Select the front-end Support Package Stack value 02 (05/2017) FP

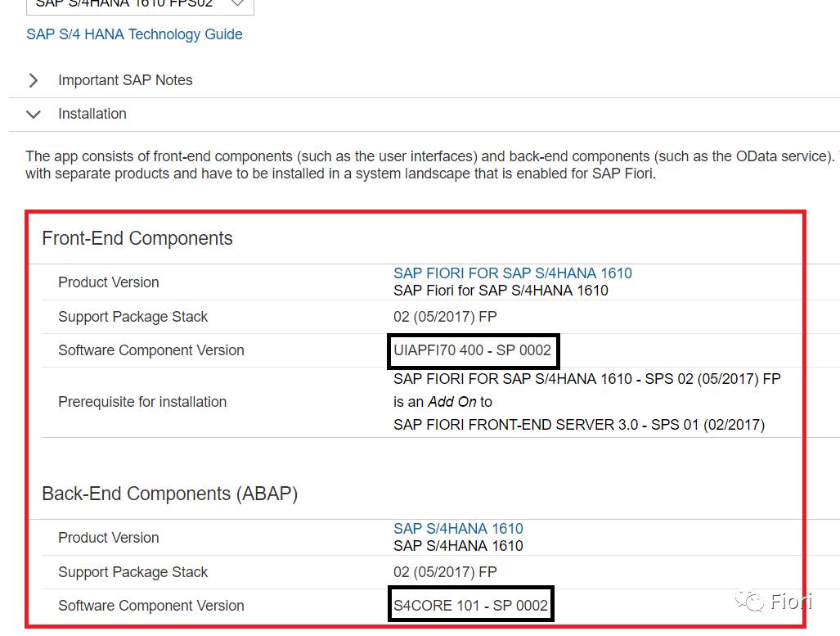445,317
